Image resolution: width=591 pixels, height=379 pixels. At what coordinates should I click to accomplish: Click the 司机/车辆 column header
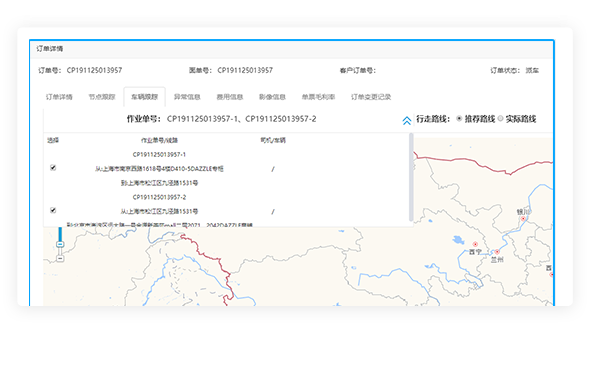[x=273, y=140]
